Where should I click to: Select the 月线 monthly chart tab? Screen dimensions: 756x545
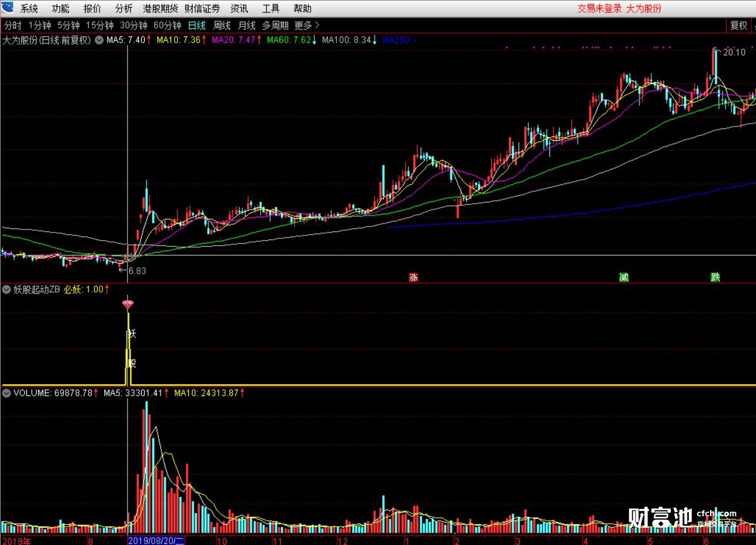click(x=247, y=25)
